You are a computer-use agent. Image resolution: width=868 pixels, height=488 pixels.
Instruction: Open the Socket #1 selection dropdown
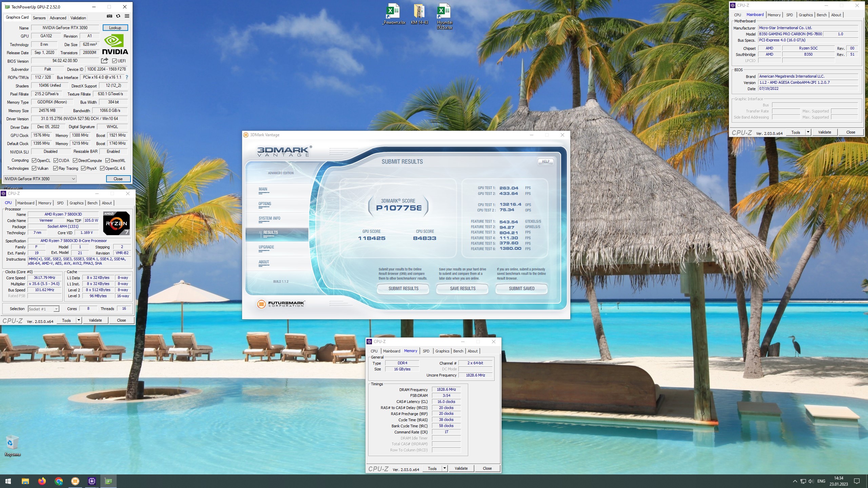[x=43, y=309]
